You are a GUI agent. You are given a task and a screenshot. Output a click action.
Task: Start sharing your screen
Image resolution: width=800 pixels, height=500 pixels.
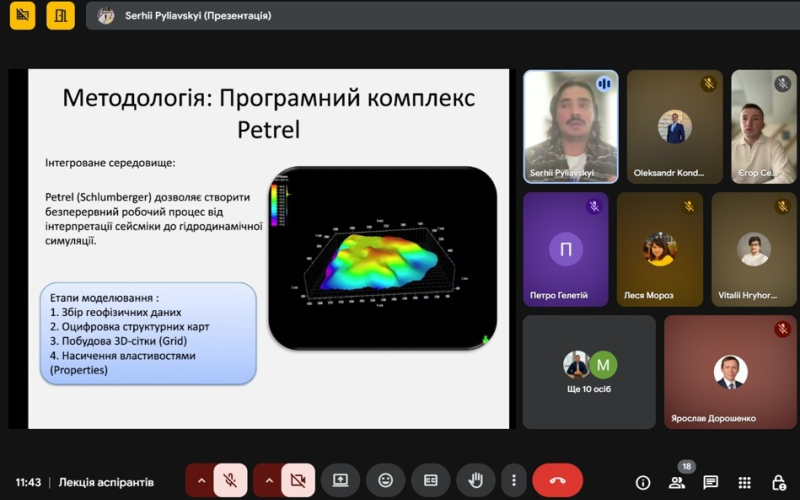pyautogui.click(x=340, y=480)
